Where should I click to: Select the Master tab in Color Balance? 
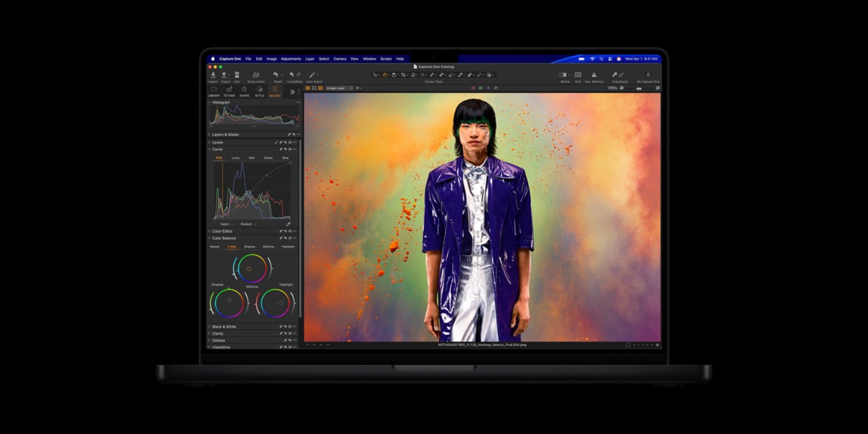215,247
